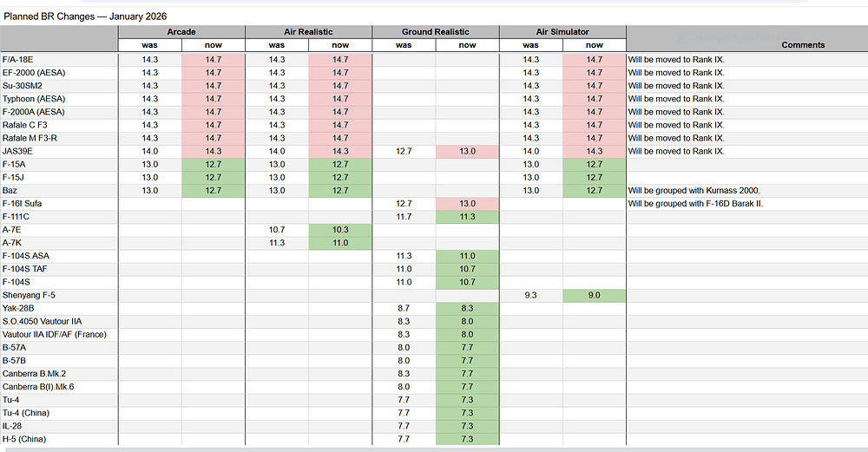Select the Air Realistic column header

coord(308,32)
